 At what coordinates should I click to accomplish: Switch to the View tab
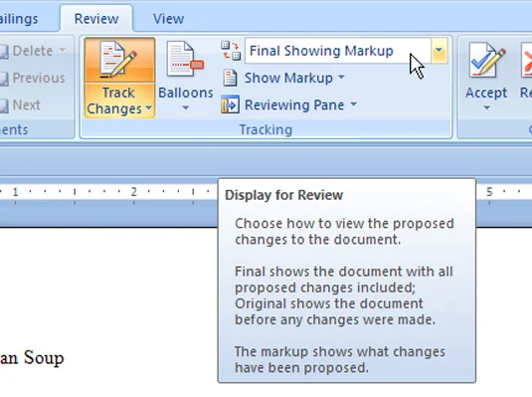[168, 18]
